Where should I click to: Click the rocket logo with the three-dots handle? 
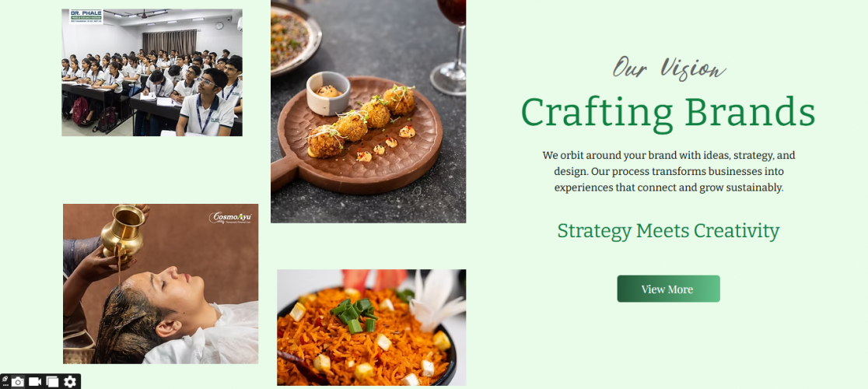point(5,381)
